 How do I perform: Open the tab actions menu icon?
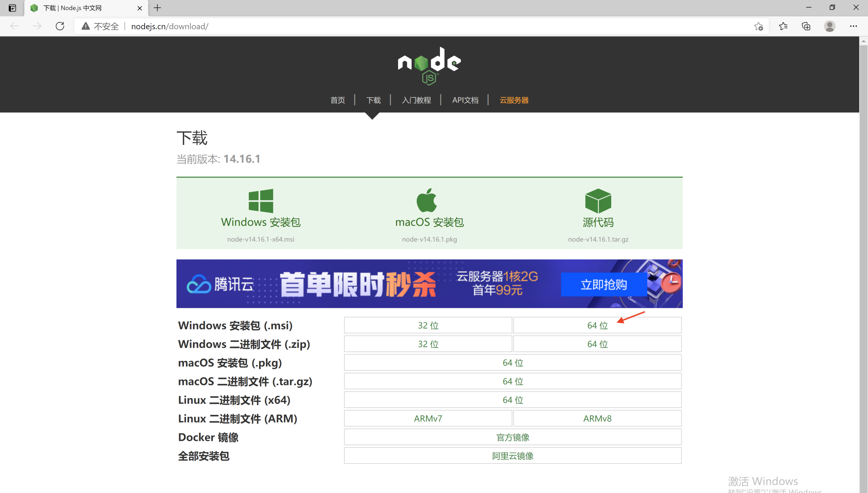(12, 8)
